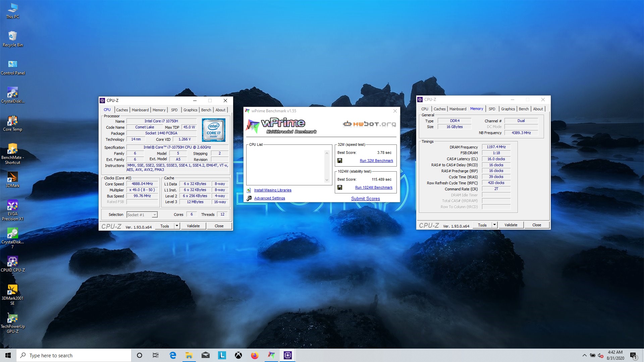Open Socket #1 selection dropdown
This screenshot has height=362, width=644.
tap(142, 215)
